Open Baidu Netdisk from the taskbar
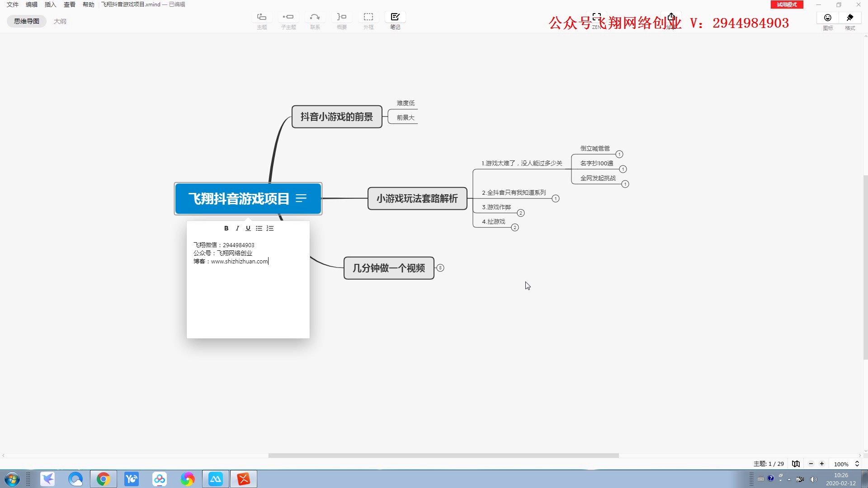 click(160, 479)
